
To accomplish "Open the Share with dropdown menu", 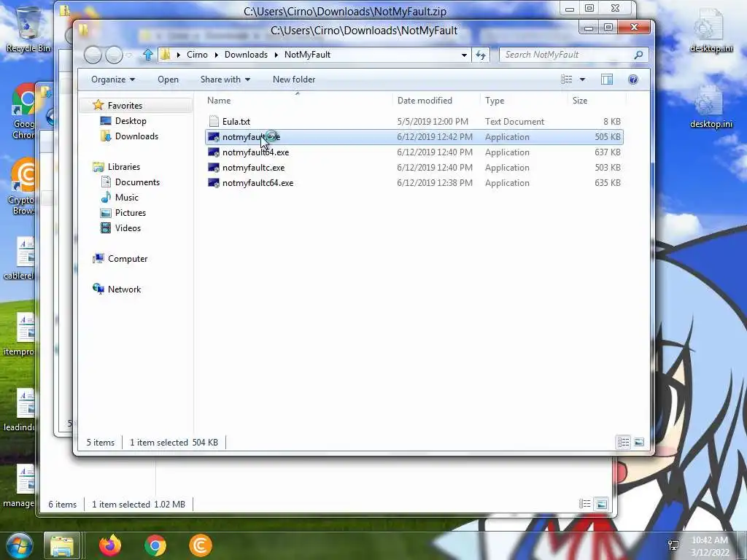I will click(225, 79).
